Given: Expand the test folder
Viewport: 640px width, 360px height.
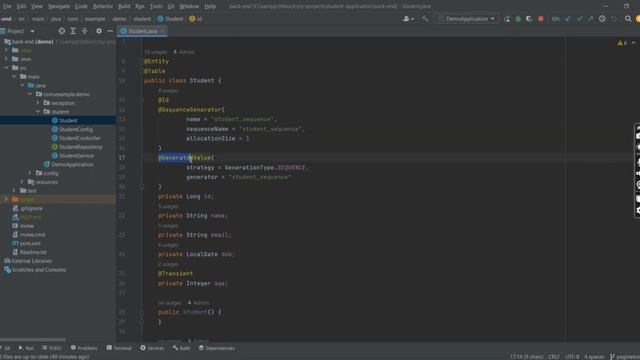Looking at the screenshot, I should click(15, 191).
